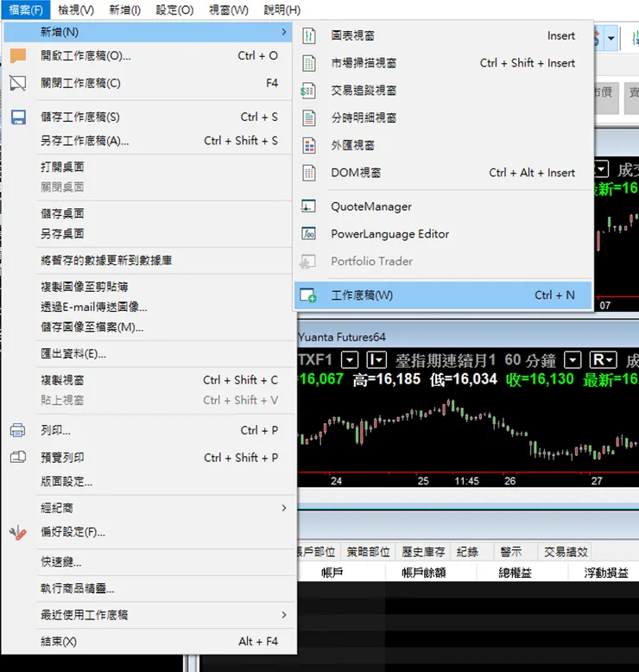Launch QuoteManager from submenu
Image resolution: width=639 pixels, height=672 pixels.
444,206
